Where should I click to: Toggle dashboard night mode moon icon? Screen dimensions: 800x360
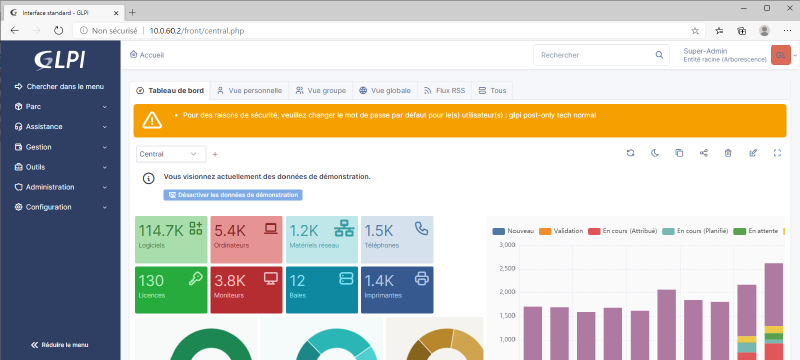tap(655, 153)
